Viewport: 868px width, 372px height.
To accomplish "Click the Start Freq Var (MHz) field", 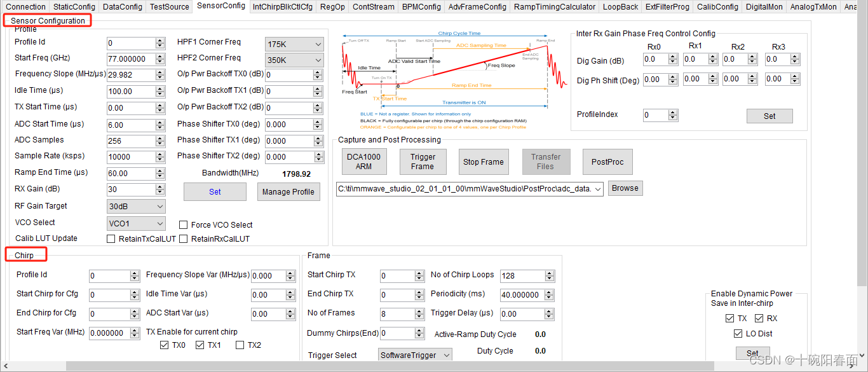I will [109, 333].
